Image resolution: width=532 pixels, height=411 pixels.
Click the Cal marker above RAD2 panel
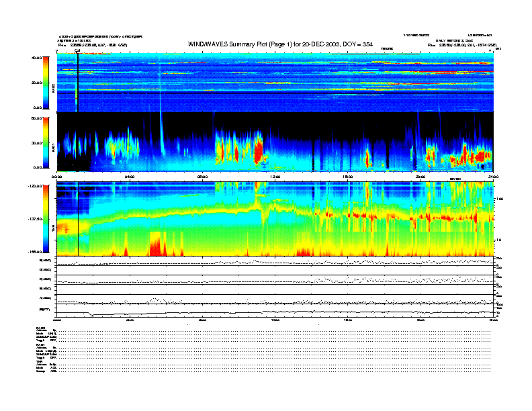[x=77, y=50]
